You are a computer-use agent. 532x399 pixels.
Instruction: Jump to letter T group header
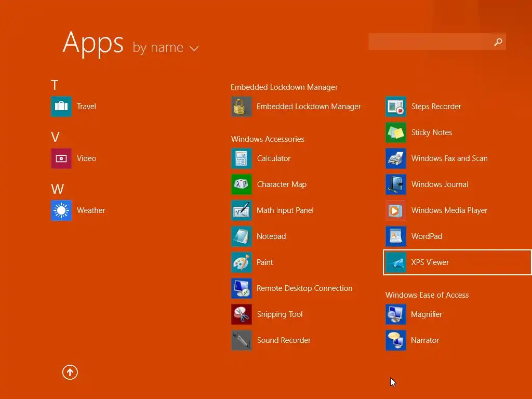pos(55,85)
